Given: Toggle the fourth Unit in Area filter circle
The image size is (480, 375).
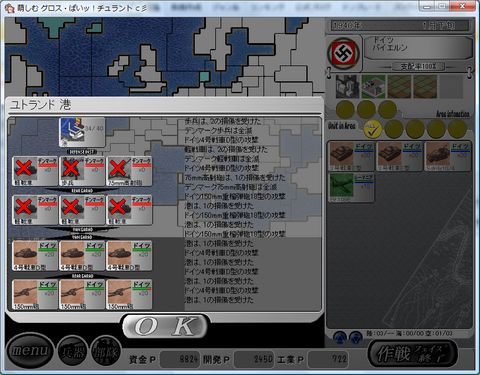Looking at the screenshot, I should pyautogui.click(x=436, y=129).
